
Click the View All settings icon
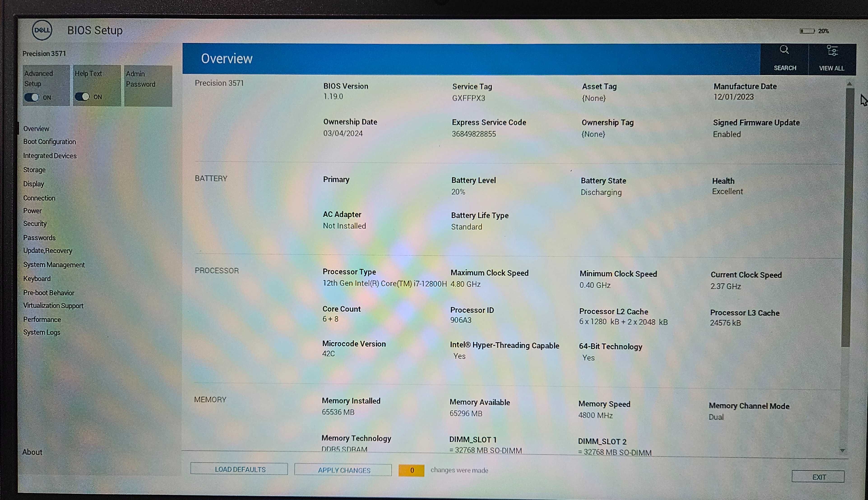832,51
